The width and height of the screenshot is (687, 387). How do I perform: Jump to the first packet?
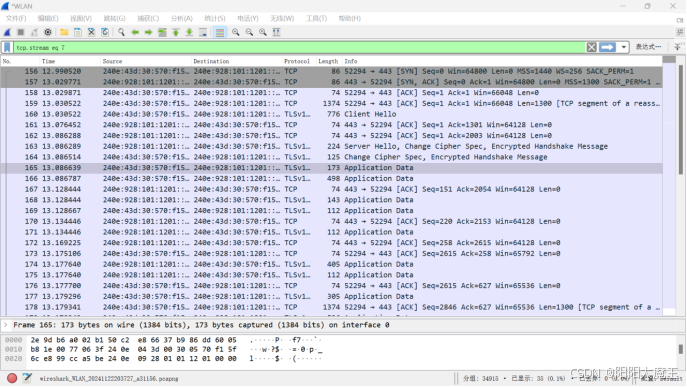click(176, 32)
